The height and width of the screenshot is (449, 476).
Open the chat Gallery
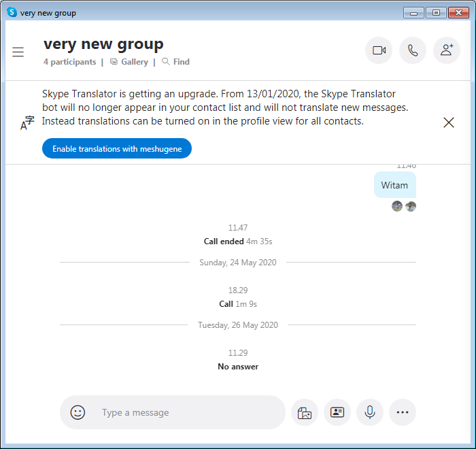(129, 62)
